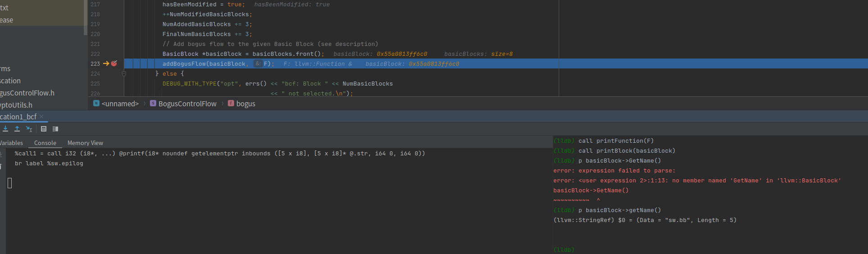Select the 'ease' item in the project tree

[6, 20]
